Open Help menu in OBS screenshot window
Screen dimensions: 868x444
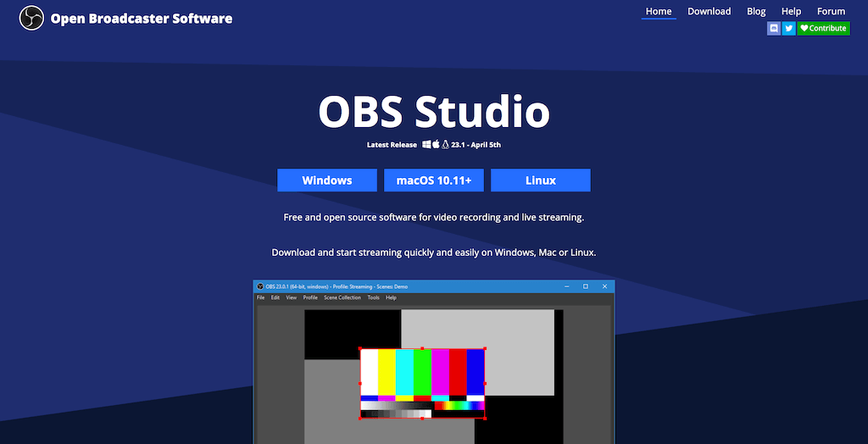pos(391,298)
